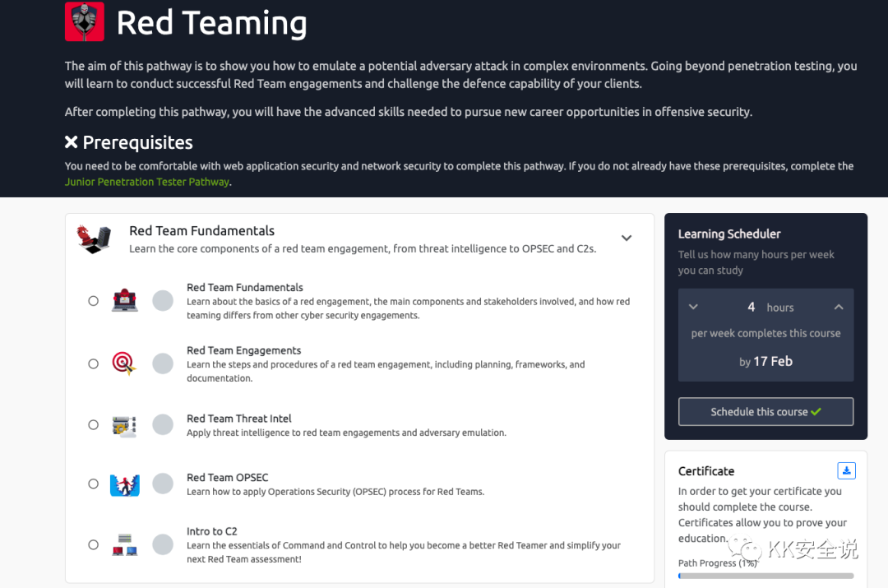This screenshot has width=888, height=588.
Task: Click the Red Team Fundamentals module dragon icon
Action: [x=94, y=239]
